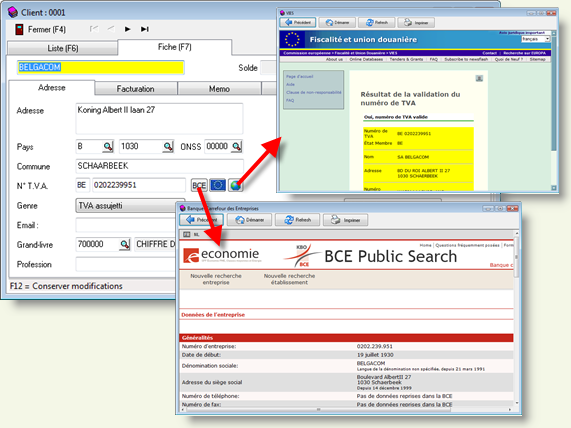
Task: Click the EU flag VIES validation icon
Action: pyautogui.click(x=217, y=185)
